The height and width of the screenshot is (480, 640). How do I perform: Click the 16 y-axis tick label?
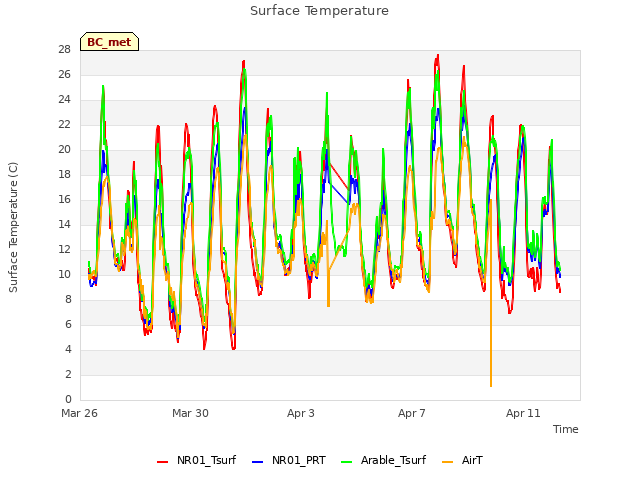click(x=64, y=199)
